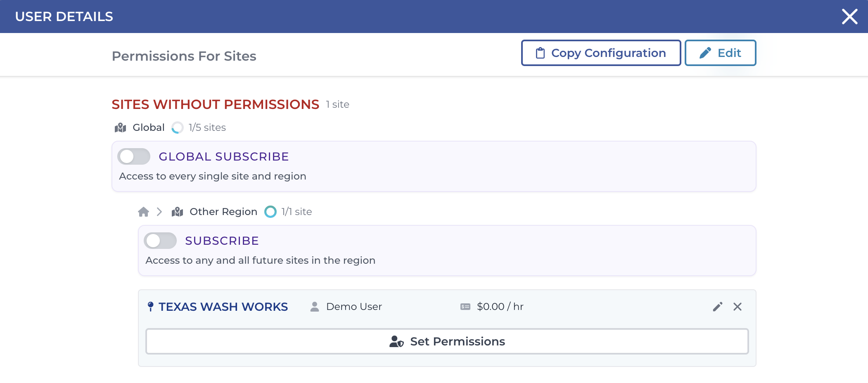The image size is (868, 383).
Task: Click the person-shield icon in Set Permissions
Action: tap(397, 341)
